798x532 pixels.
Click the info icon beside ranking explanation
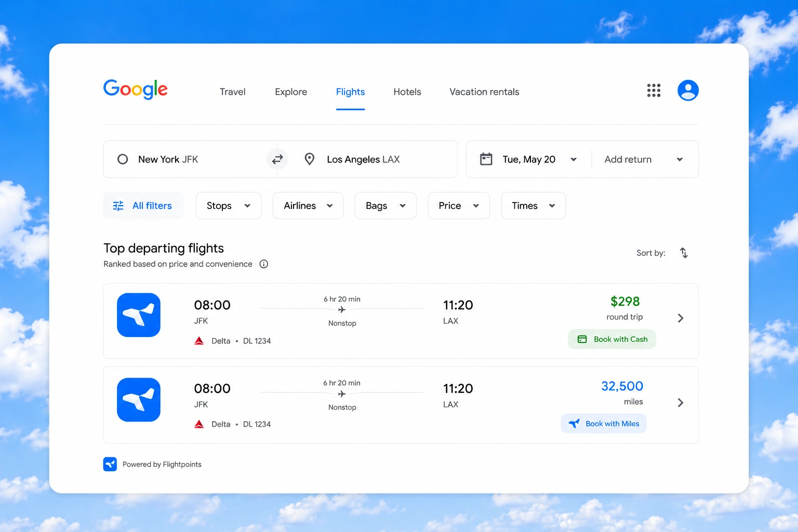coord(264,264)
